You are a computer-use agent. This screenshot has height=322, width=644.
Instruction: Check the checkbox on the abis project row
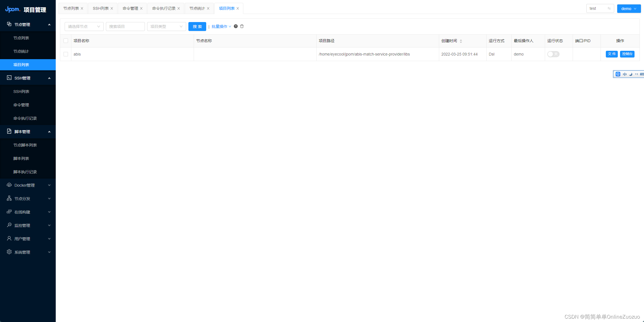coord(66,54)
